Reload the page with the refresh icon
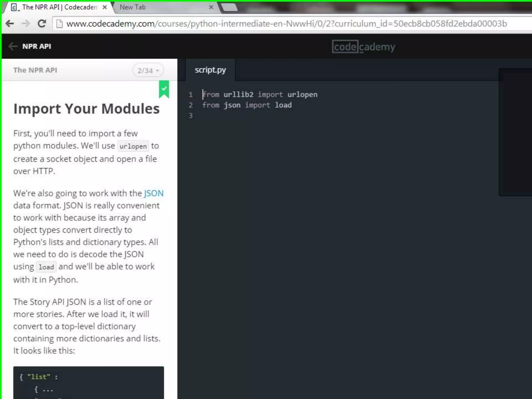The height and width of the screenshot is (399, 532). pos(42,24)
